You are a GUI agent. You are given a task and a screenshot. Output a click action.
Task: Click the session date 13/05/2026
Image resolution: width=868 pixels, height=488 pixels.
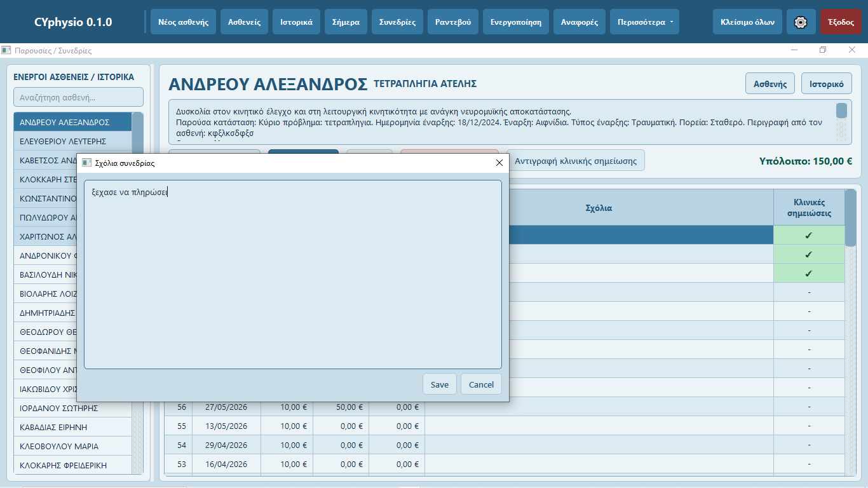[226, 426]
